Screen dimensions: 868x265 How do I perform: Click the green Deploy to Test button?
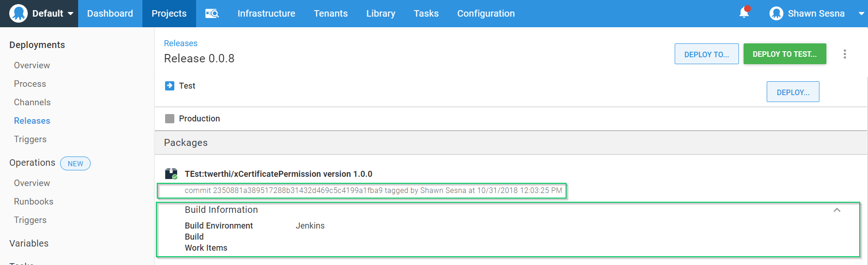click(x=784, y=54)
